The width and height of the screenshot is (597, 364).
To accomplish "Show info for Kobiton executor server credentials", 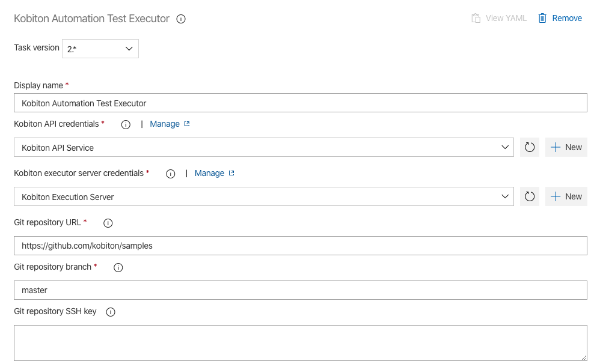I will (x=171, y=174).
